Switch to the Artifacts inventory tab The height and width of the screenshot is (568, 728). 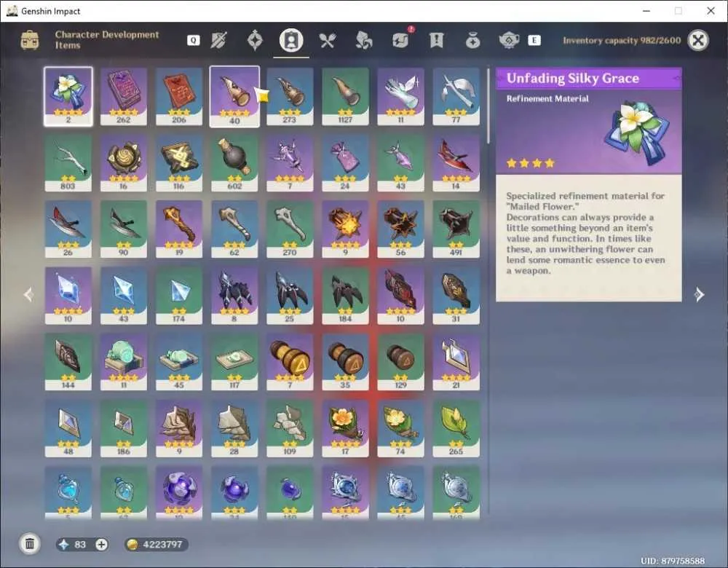click(x=255, y=40)
